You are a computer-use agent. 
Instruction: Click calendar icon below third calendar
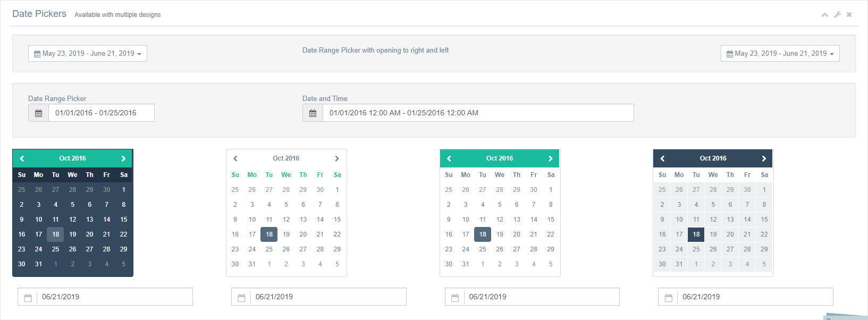tap(455, 297)
